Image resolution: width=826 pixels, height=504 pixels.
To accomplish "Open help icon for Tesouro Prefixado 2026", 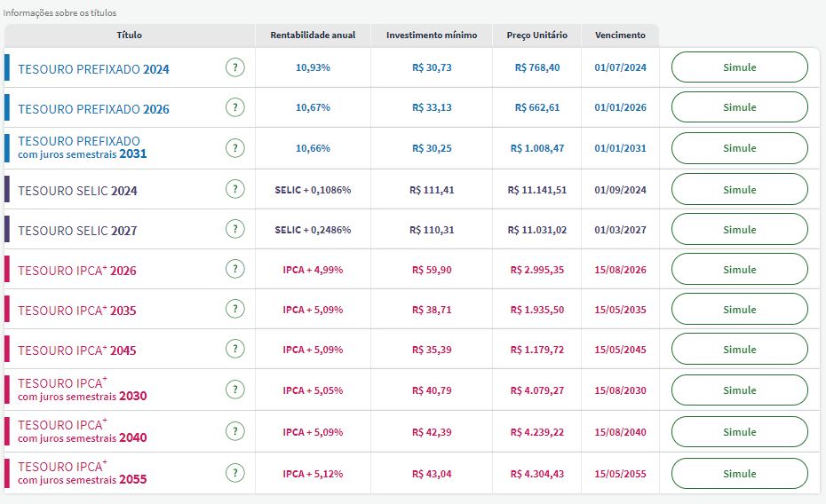I will (x=235, y=107).
